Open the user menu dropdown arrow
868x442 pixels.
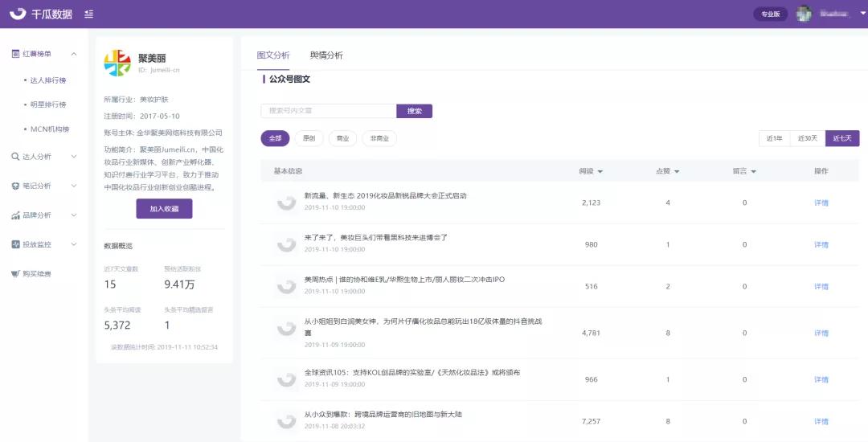(862, 14)
